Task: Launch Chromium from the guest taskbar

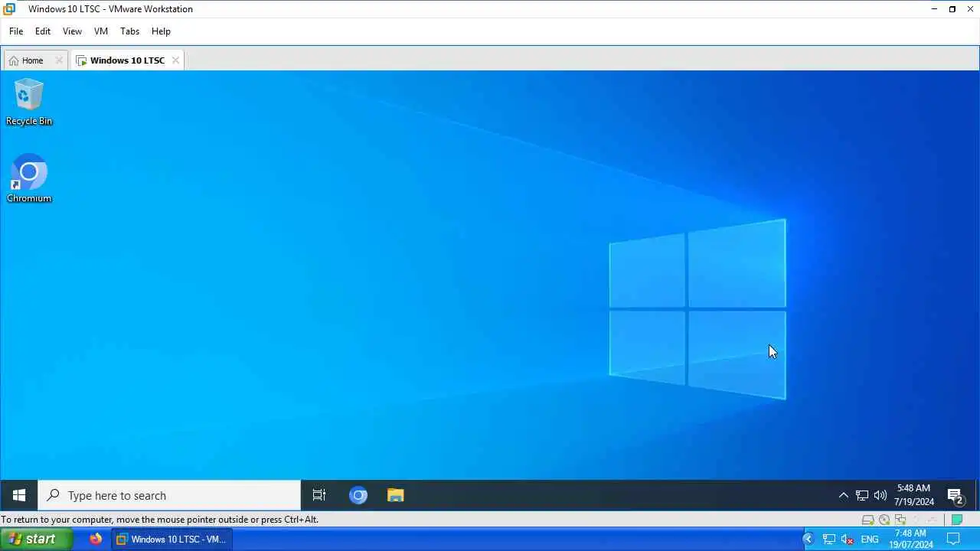Action: point(358,495)
